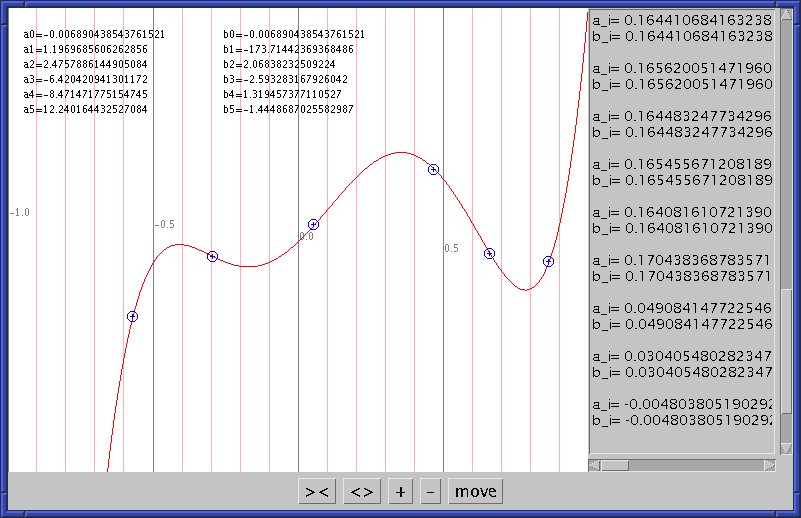Select the leftmost data point on the curve
Screen dimensions: 801x518
[x=132, y=316]
